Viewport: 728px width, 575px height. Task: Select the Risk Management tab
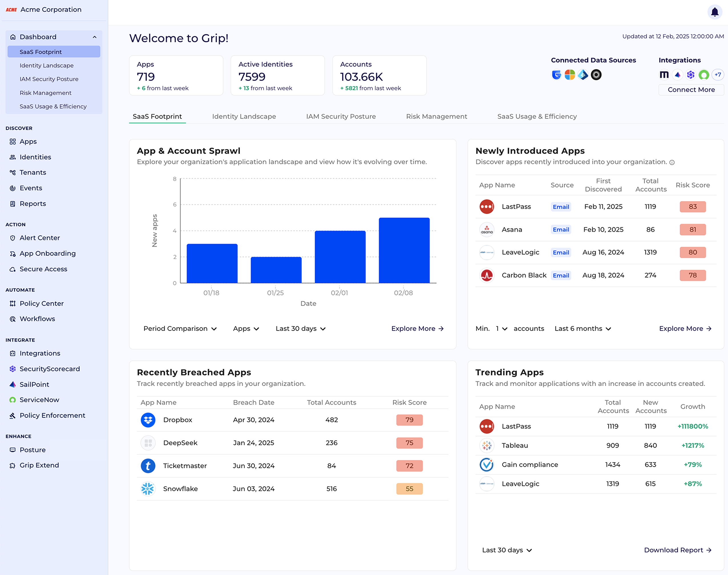436,116
